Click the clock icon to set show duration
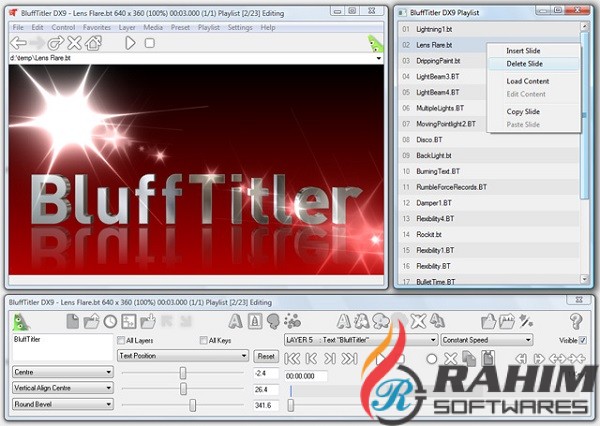This screenshot has width=600, height=426. [x=110, y=322]
